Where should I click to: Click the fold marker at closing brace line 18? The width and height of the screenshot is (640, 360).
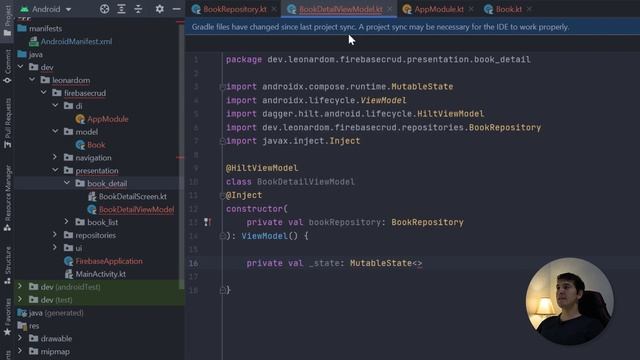coord(222,290)
